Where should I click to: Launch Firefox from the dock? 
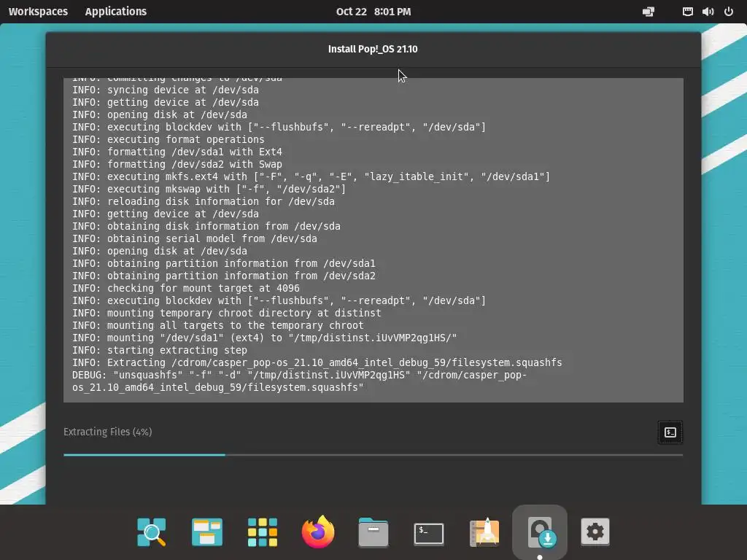318,532
